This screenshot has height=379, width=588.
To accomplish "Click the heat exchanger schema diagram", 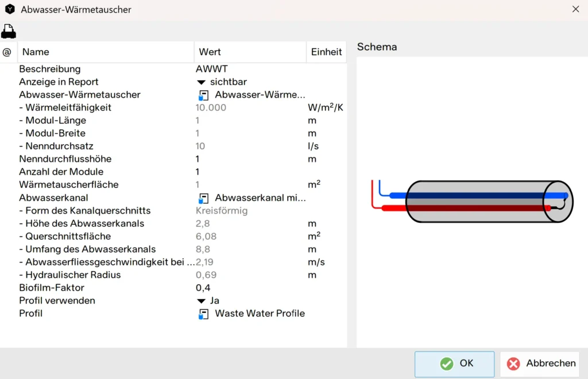I will coord(472,201).
